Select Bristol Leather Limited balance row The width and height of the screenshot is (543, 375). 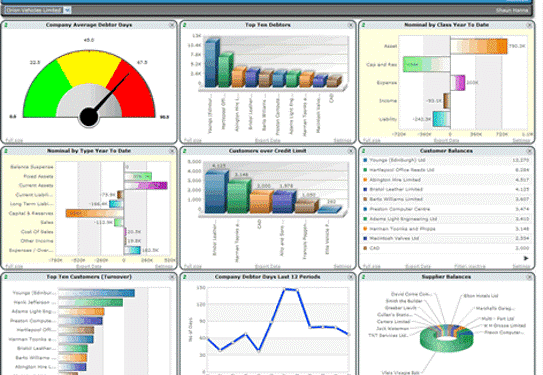446,189
